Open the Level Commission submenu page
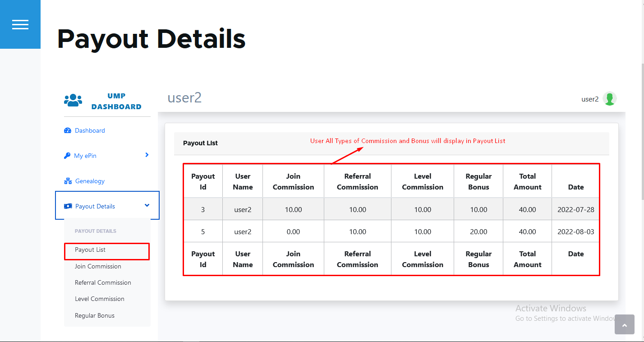This screenshot has height=342, width=644. 99,299
